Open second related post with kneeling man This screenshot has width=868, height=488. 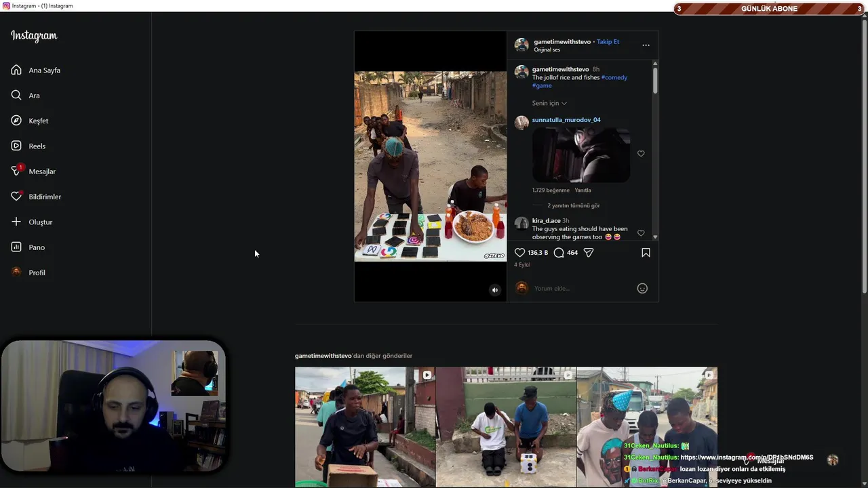click(x=506, y=427)
